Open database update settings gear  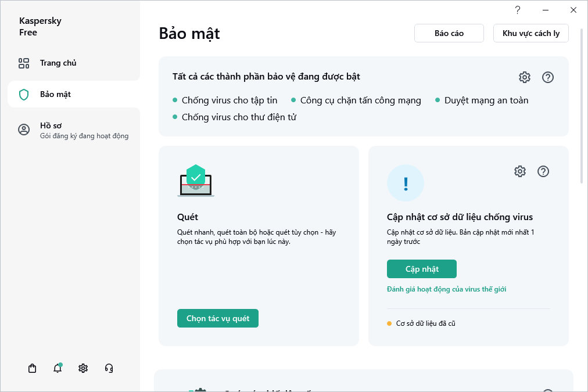coord(520,171)
